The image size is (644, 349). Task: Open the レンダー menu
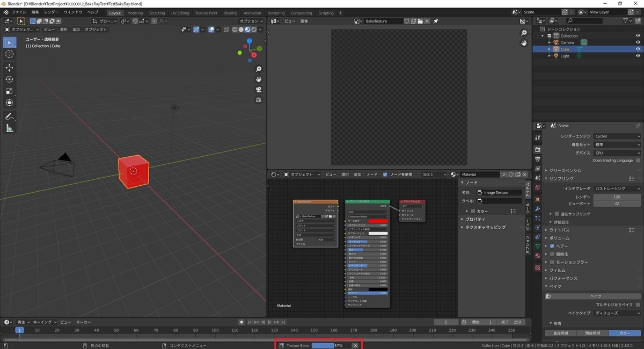tap(52, 12)
